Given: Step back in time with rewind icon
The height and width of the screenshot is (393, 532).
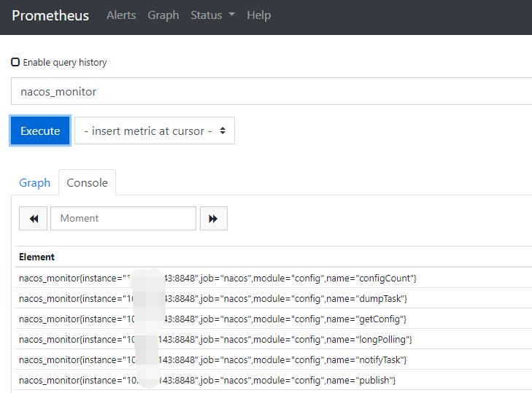Looking at the screenshot, I should tap(34, 219).
